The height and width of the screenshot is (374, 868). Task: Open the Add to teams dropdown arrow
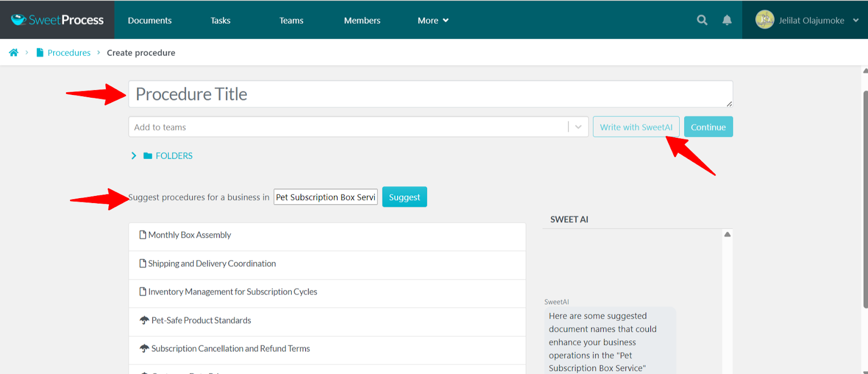pos(578,127)
